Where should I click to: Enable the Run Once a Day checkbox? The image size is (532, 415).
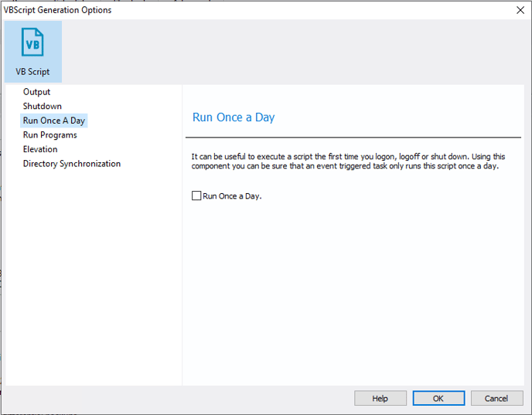pos(196,196)
